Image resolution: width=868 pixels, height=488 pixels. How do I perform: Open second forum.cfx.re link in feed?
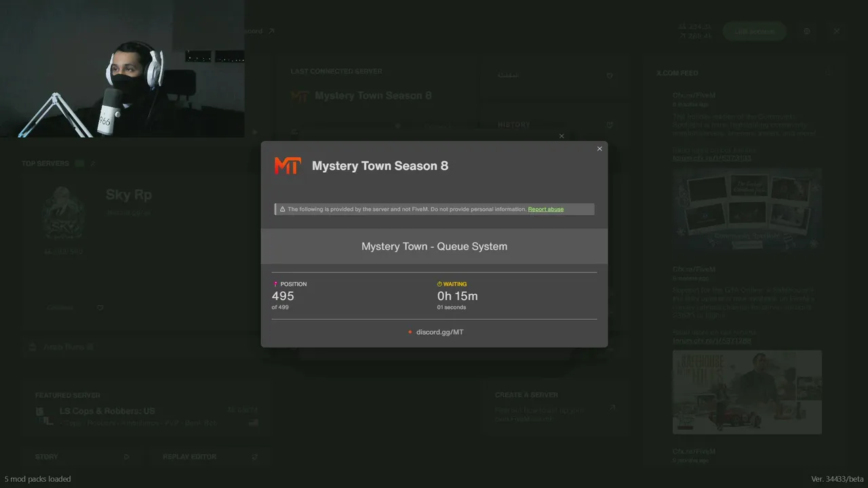click(712, 341)
